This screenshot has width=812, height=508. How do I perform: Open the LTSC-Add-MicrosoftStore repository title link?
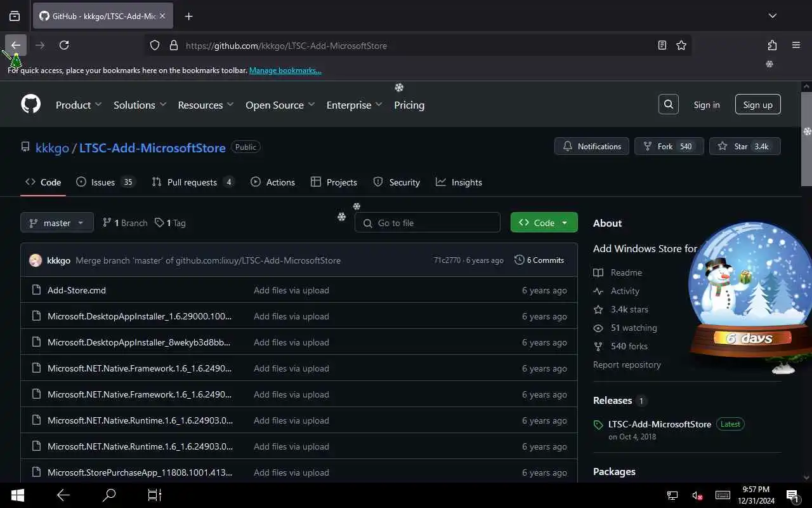click(152, 147)
